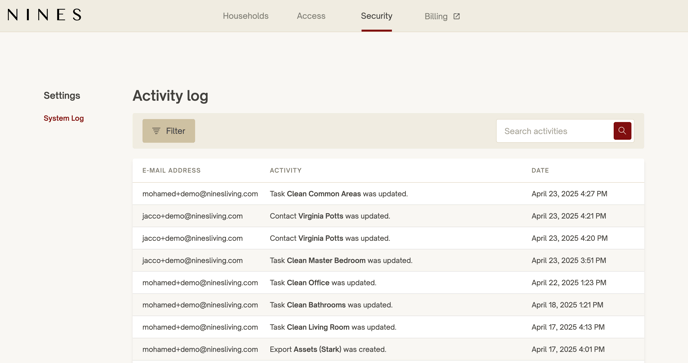Click "Task Clean Common Areas was updated"
The width and height of the screenshot is (688, 363).
(339, 194)
